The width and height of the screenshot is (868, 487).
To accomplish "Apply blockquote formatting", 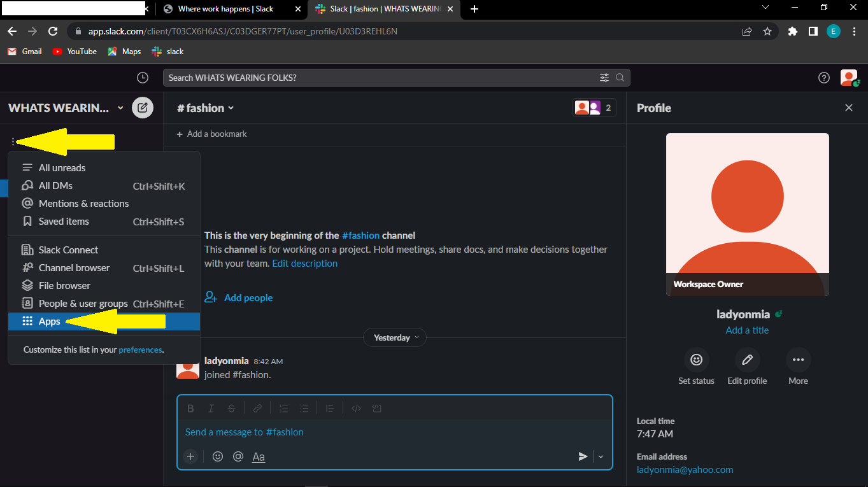I will pos(329,409).
